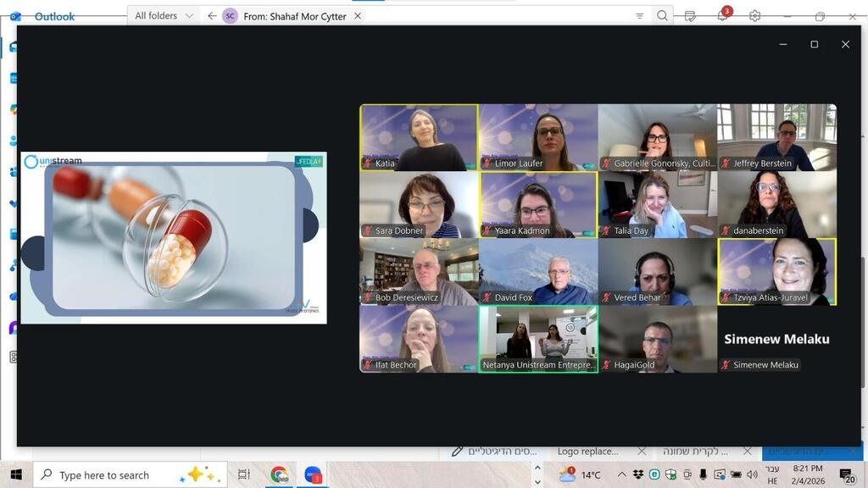Select the Netanya Unistream video tile
868x488 pixels.
click(x=538, y=339)
